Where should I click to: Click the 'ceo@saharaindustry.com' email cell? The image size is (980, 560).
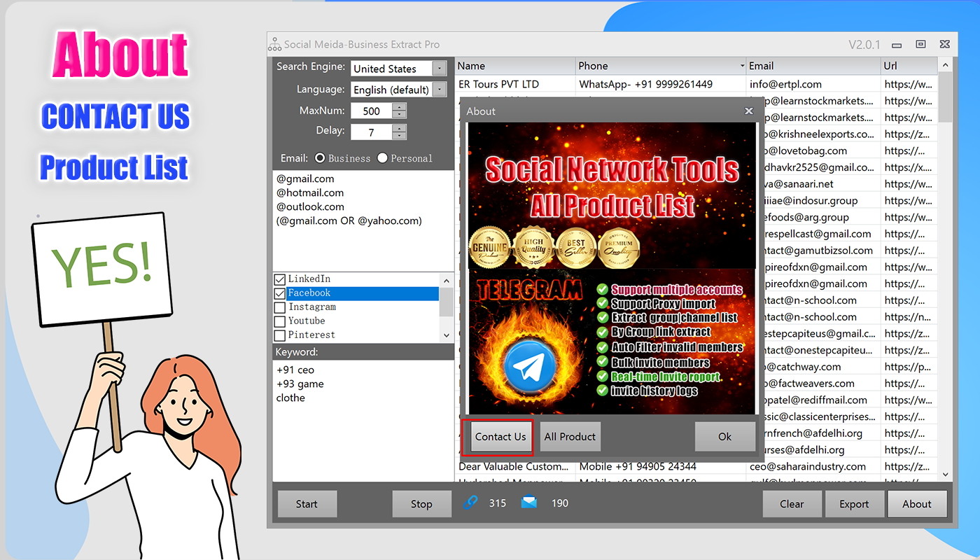813,466
